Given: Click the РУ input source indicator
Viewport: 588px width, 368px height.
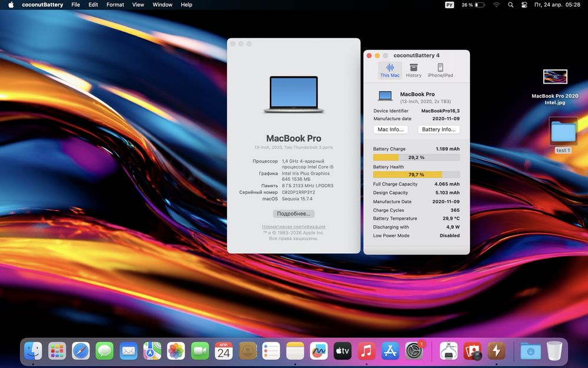Looking at the screenshot, I should coord(449,5).
